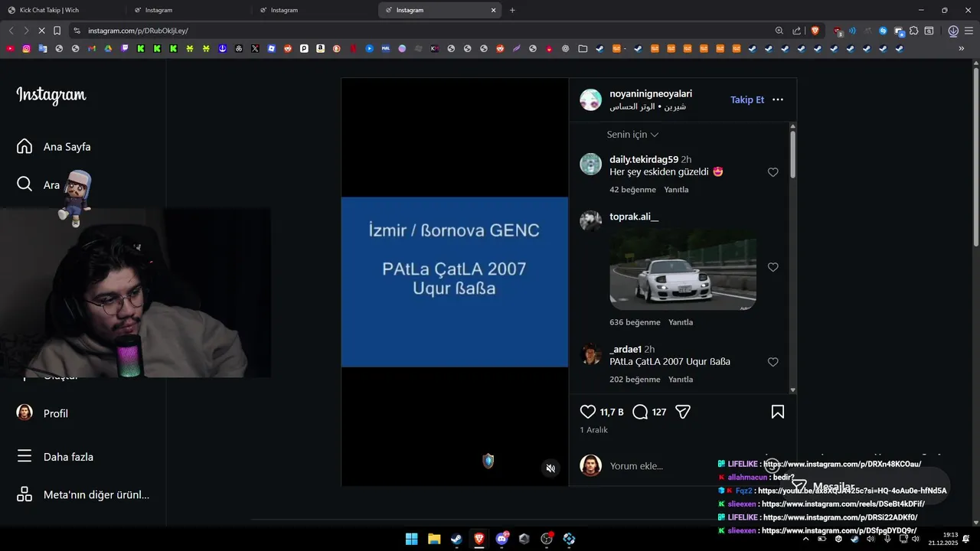Open the taskbar volume control
The image size is (980, 551).
[x=915, y=539]
